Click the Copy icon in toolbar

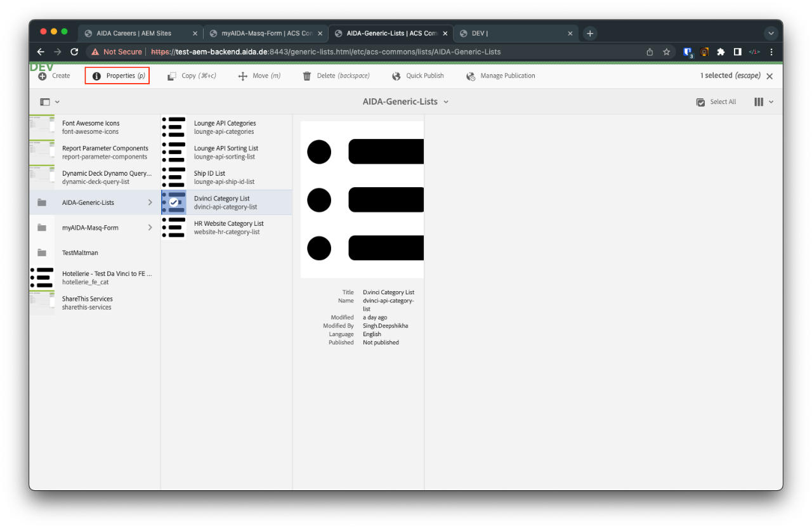(172, 76)
